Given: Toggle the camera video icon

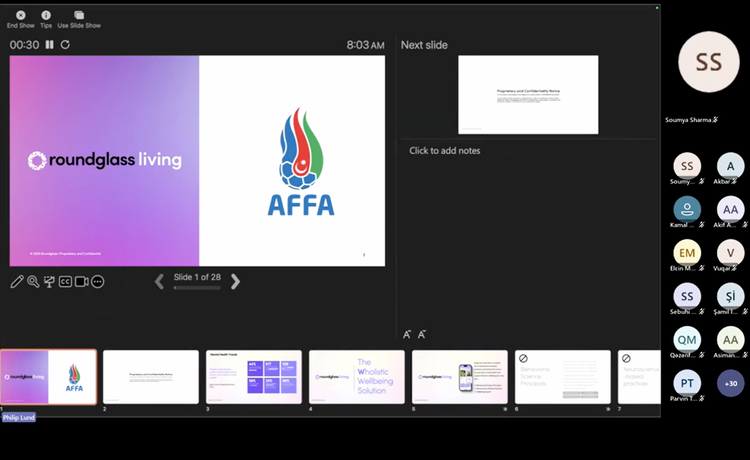Looking at the screenshot, I should coord(81,282).
